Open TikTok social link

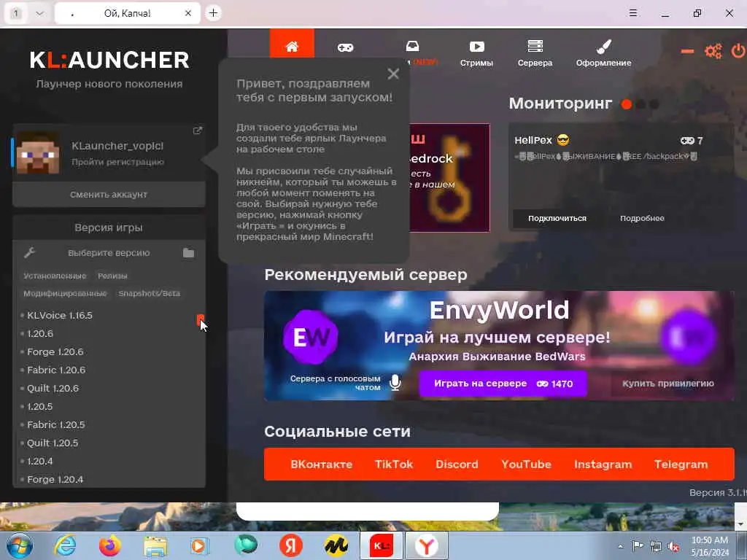coord(394,464)
